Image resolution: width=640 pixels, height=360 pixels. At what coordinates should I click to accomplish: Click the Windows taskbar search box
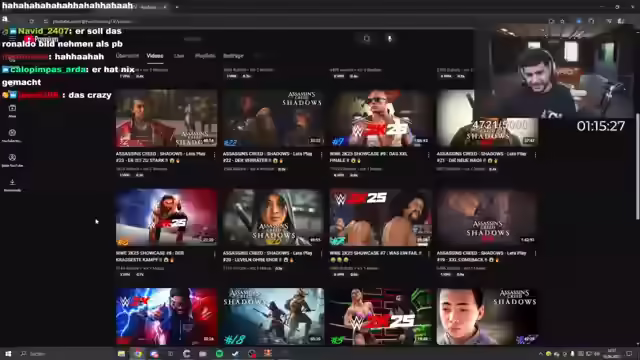pyautogui.click(x=65, y=353)
